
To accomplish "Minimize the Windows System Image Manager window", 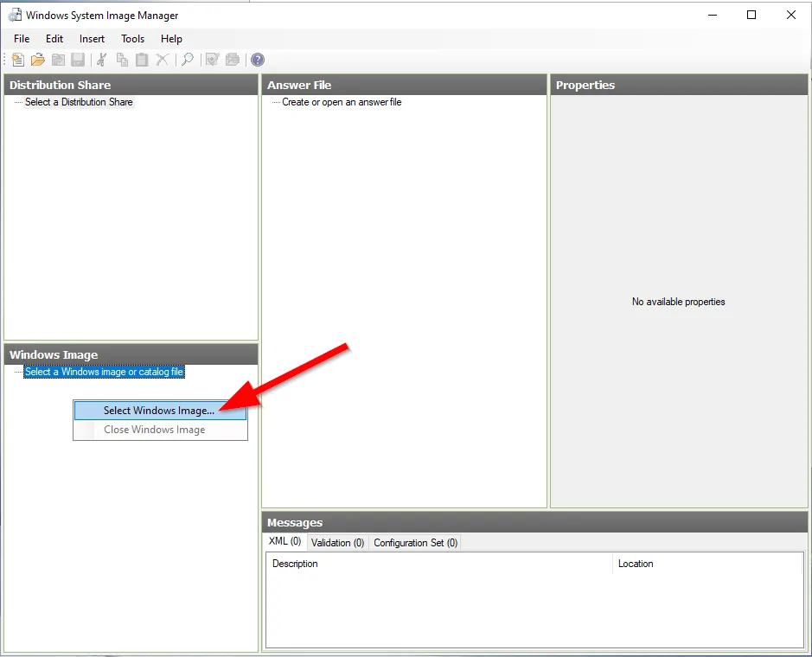I will click(713, 15).
